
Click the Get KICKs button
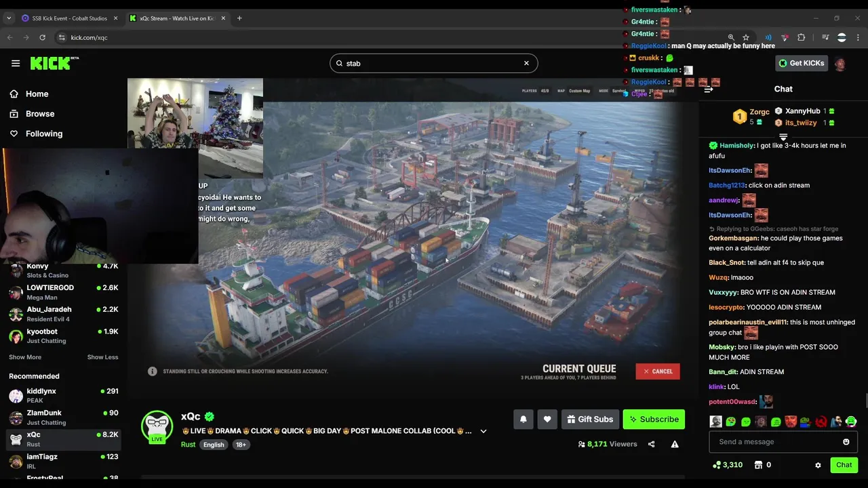[x=801, y=63]
